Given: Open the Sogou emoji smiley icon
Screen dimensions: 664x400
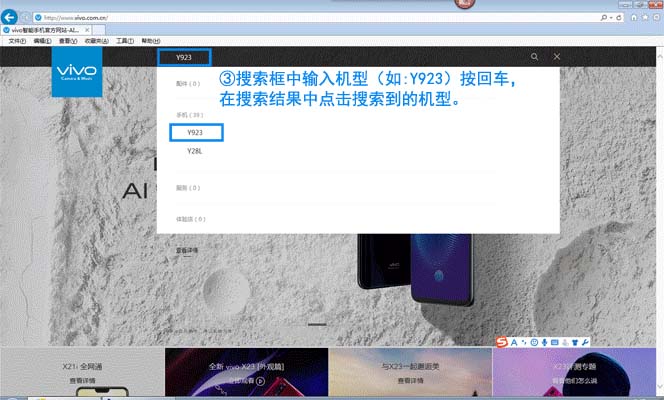Looking at the screenshot, I should point(534,342).
